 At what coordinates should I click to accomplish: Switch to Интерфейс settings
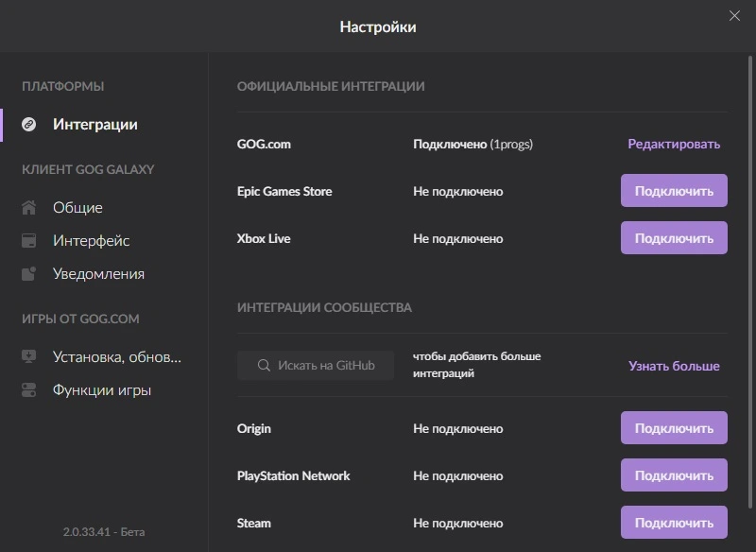91,241
